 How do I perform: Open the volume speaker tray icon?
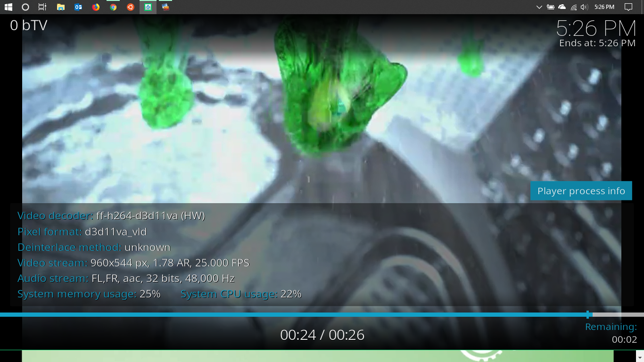click(585, 7)
